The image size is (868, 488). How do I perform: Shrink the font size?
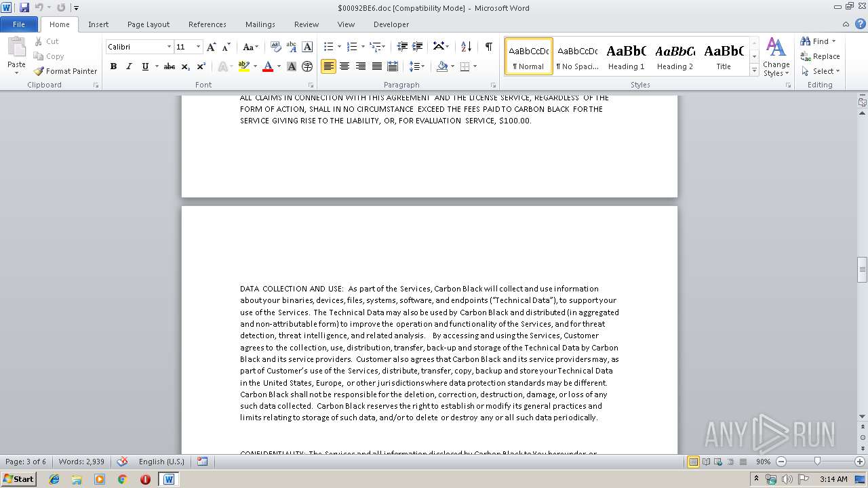[x=226, y=47]
